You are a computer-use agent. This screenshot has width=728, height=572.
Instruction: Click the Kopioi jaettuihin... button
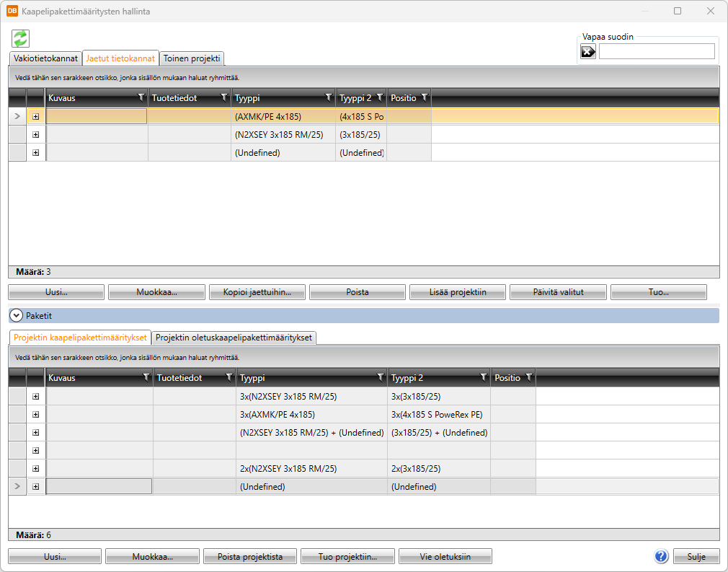point(257,292)
